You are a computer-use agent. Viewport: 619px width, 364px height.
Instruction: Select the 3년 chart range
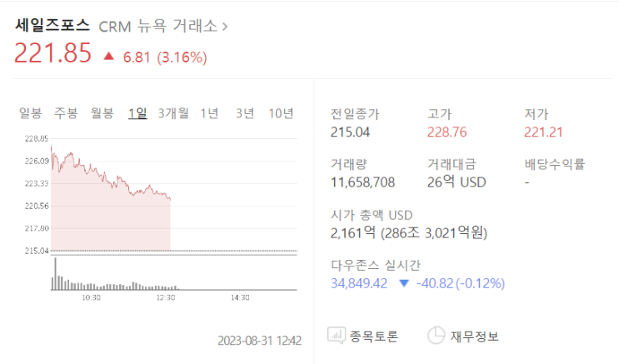pos(245,113)
